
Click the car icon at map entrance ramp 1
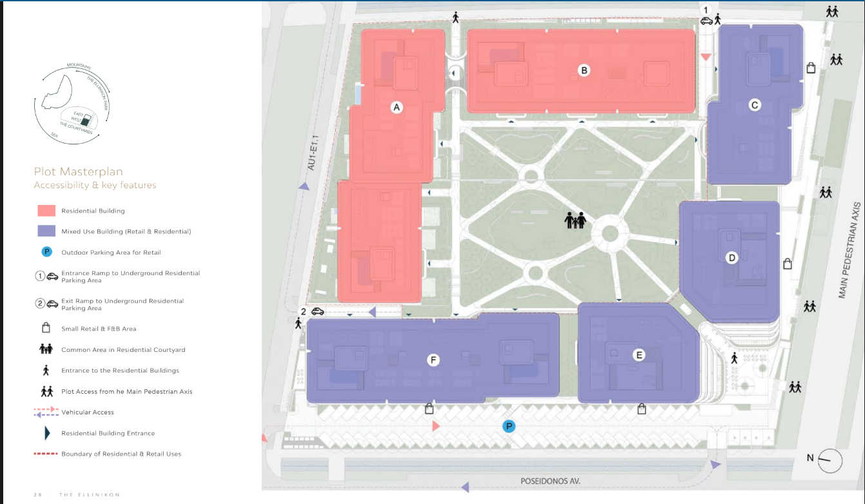[x=706, y=20]
